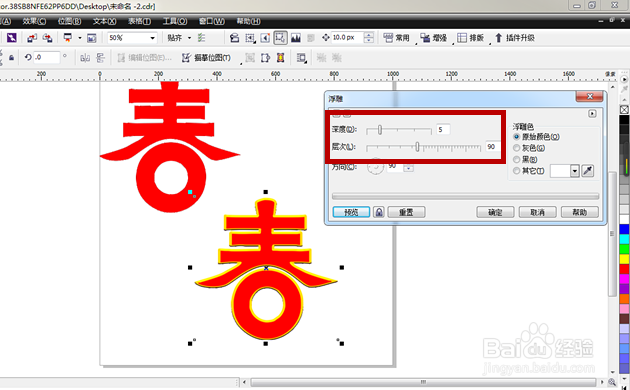Viewport: 630px width, 390px height.
Task: Click the histogram icon in toolbar
Action: click(x=296, y=38)
